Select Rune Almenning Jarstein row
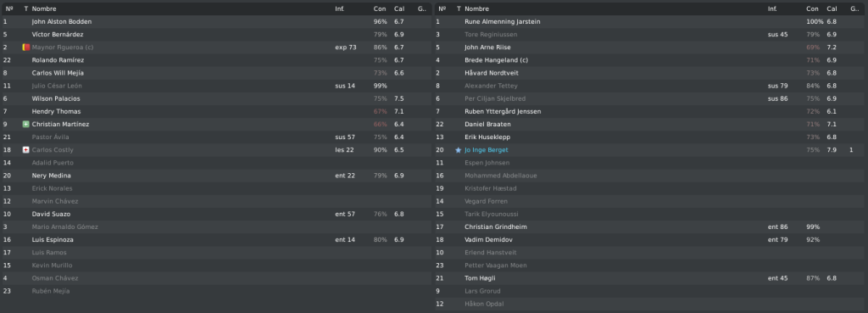 pos(650,21)
